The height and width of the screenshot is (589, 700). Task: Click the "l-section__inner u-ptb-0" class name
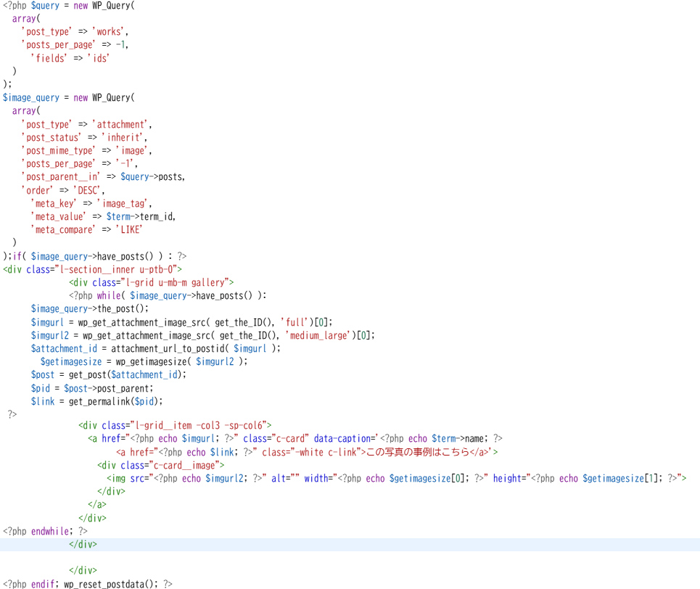(113, 269)
